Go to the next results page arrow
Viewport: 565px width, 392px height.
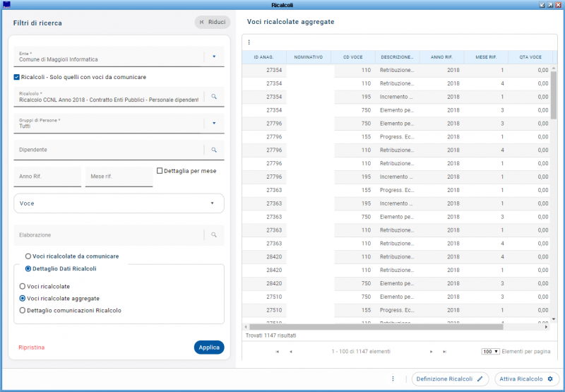tap(432, 351)
